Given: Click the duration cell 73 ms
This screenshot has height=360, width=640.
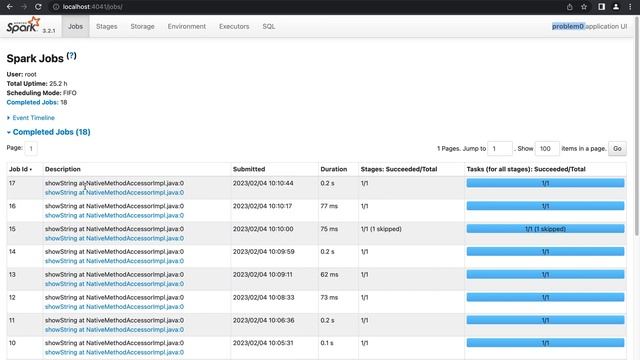Looking at the screenshot, I should tap(329, 298).
